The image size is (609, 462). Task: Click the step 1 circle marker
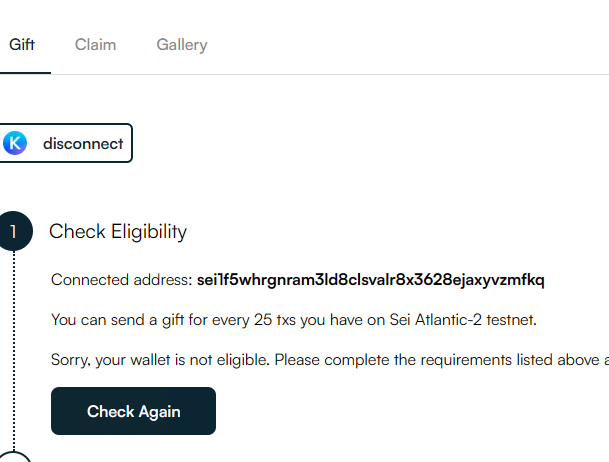click(x=14, y=231)
